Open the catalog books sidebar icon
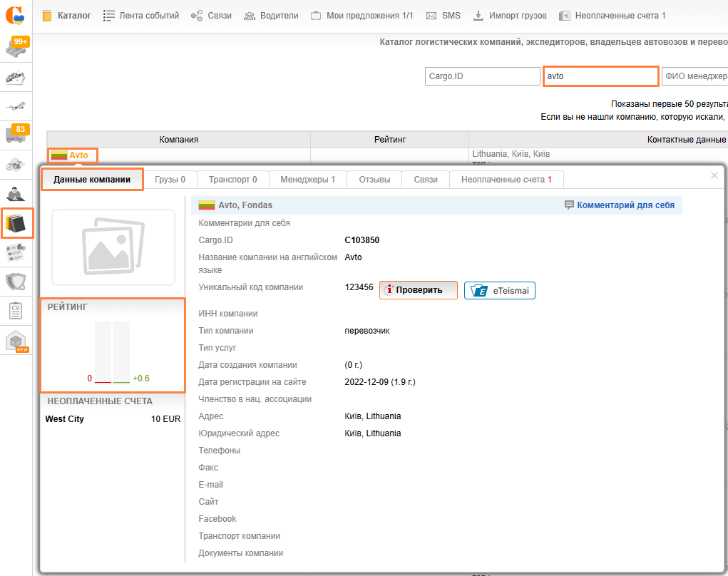This screenshot has width=728, height=576. click(x=16, y=224)
